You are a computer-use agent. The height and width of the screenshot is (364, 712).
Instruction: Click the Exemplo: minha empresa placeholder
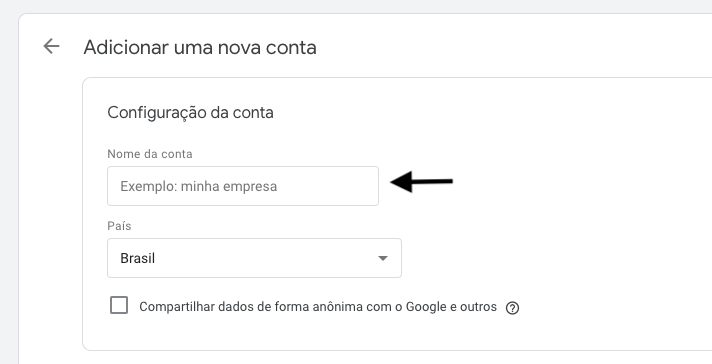pyautogui.click(x=198, y=187)
